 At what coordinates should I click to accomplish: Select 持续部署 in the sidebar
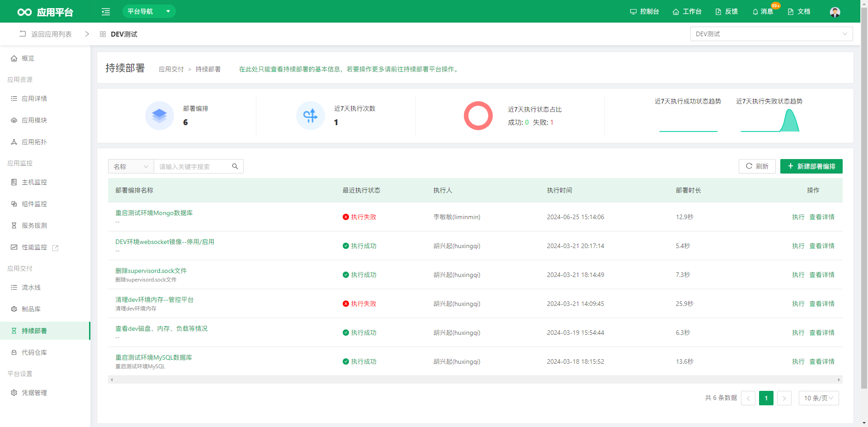(45, 331)
